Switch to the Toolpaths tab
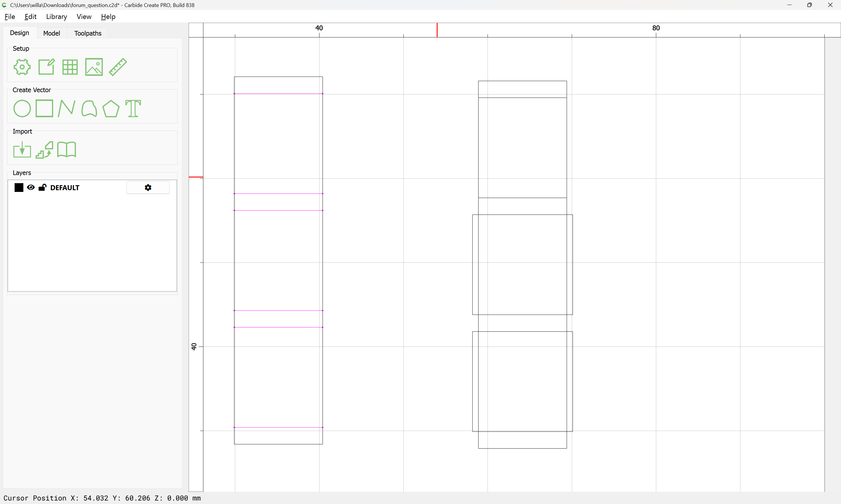 pyautogui.click(x=88, y=33)
